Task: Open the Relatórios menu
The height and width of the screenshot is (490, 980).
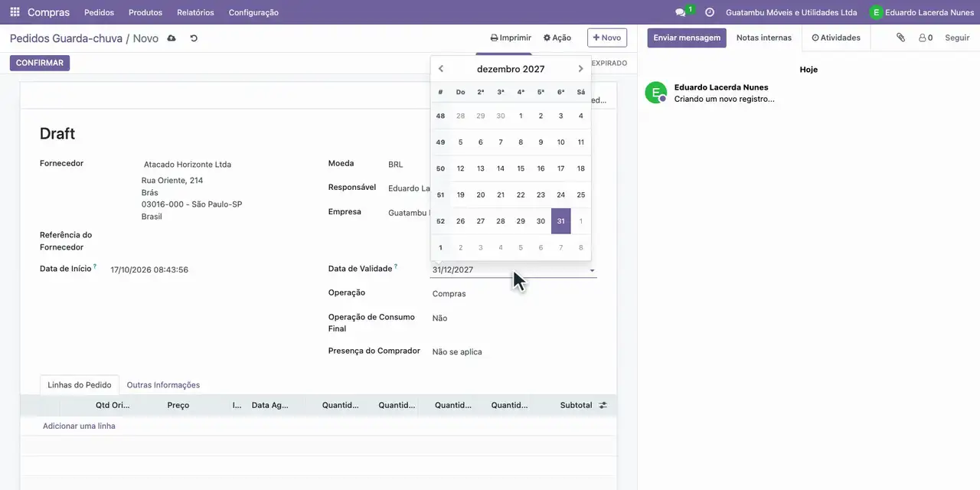Action: pos(195,12)
